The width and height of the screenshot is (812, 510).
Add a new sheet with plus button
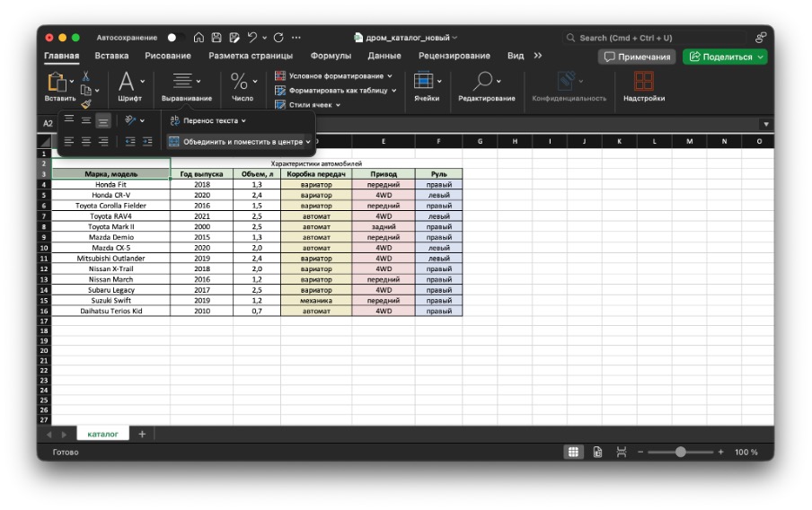pos(142,434)
